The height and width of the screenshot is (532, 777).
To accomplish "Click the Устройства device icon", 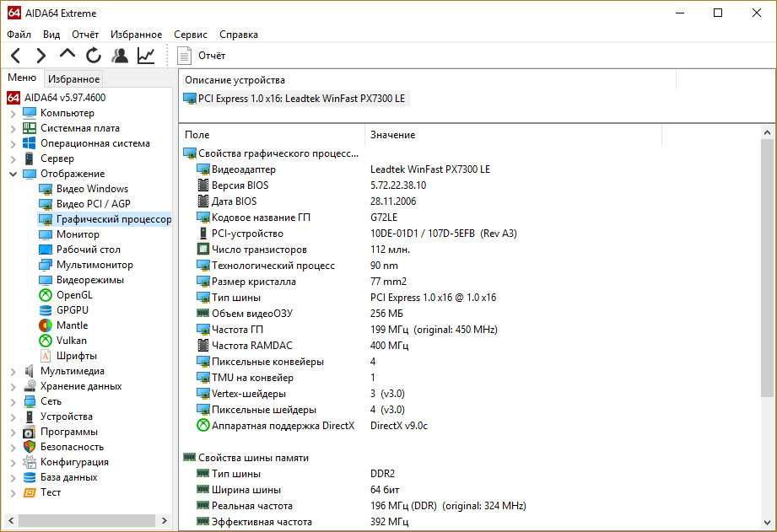I will tap(30, 416).
